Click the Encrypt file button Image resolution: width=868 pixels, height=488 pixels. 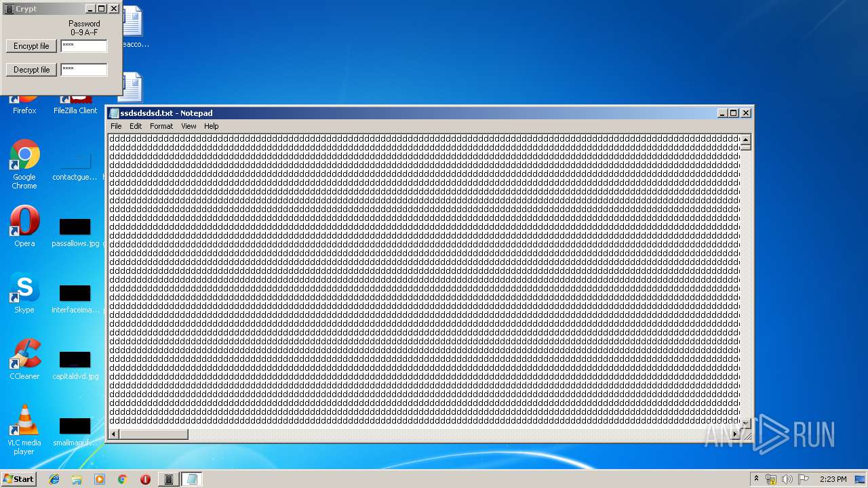pos(31,46)
